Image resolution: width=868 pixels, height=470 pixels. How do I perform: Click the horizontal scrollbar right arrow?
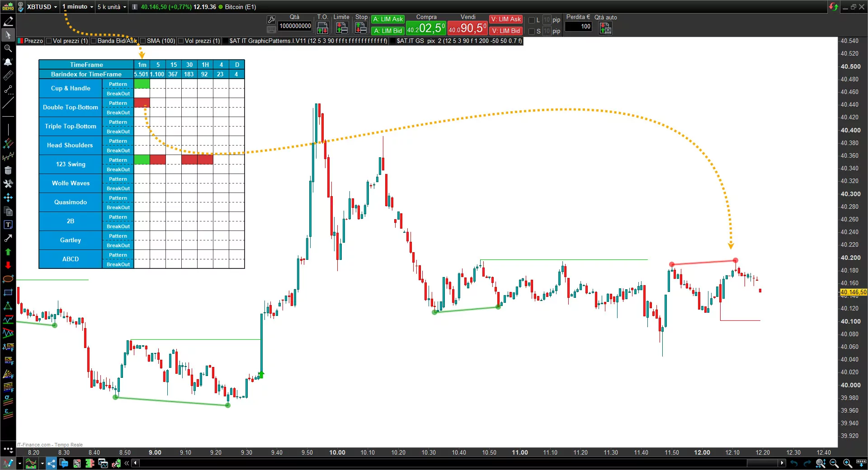[782, 463]
